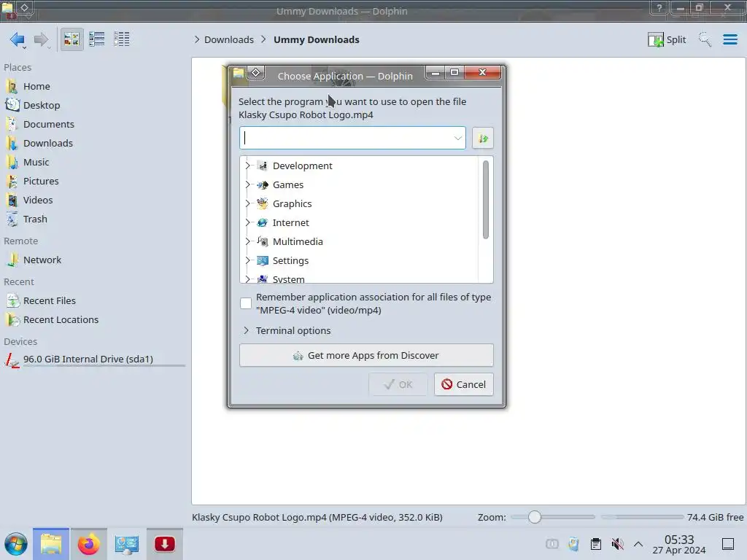The height and width of the screenshot is (560, 747).
Task: Click Get more Apps from Discover
Action: tap(366, 355)
